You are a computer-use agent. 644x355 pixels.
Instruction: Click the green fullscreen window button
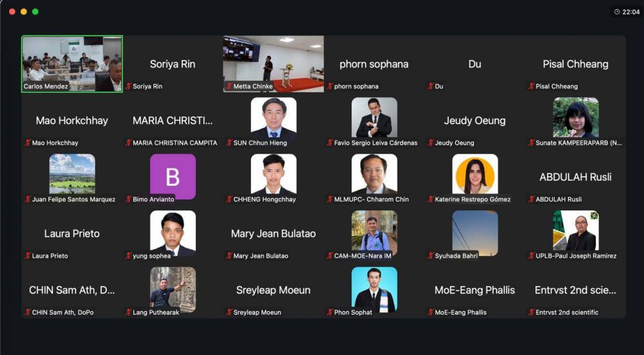coord(35,12)
